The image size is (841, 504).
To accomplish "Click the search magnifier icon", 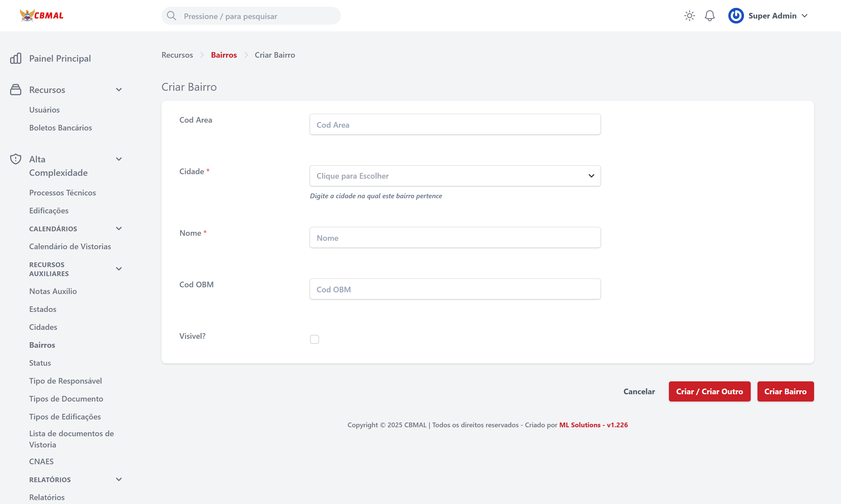I will pyautogui.click(x=172, y=16).
